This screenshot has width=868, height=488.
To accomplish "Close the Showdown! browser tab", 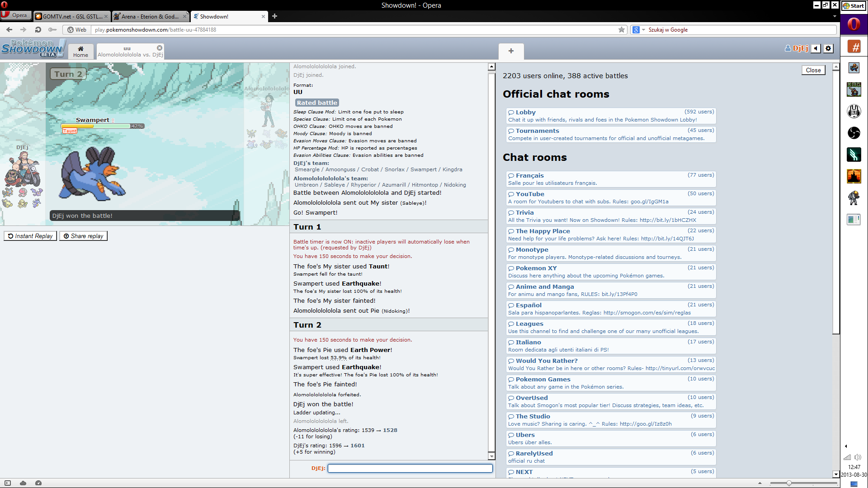I will coord(263,16).
